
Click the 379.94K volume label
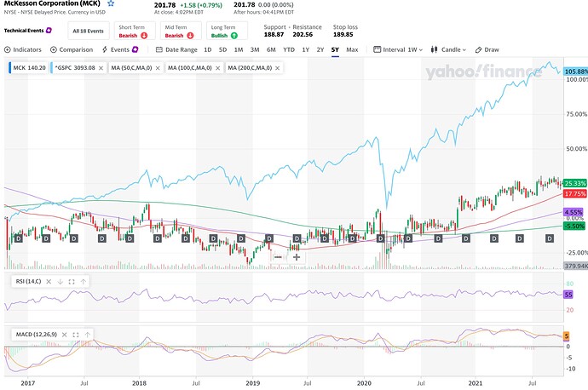coord(575,266)
